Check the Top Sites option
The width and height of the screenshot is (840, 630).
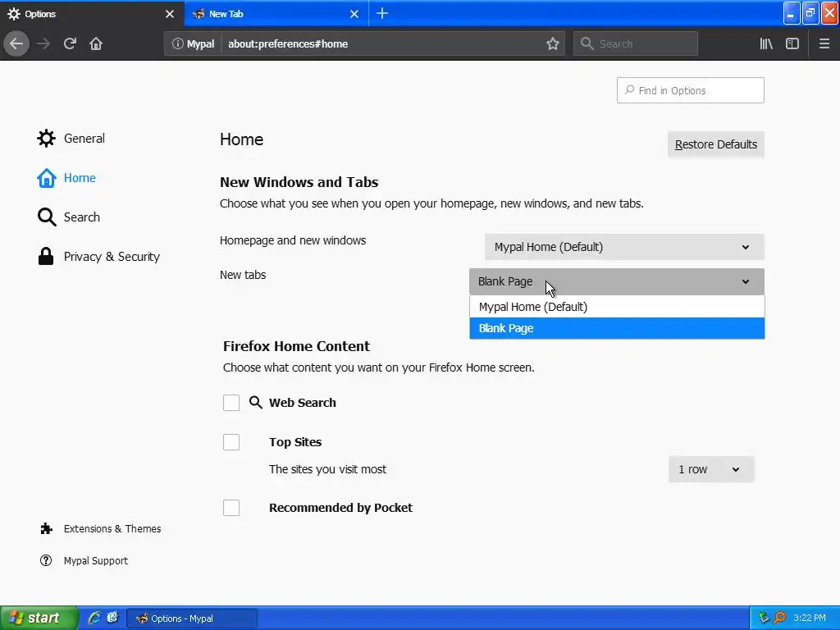tap(231, 442)
